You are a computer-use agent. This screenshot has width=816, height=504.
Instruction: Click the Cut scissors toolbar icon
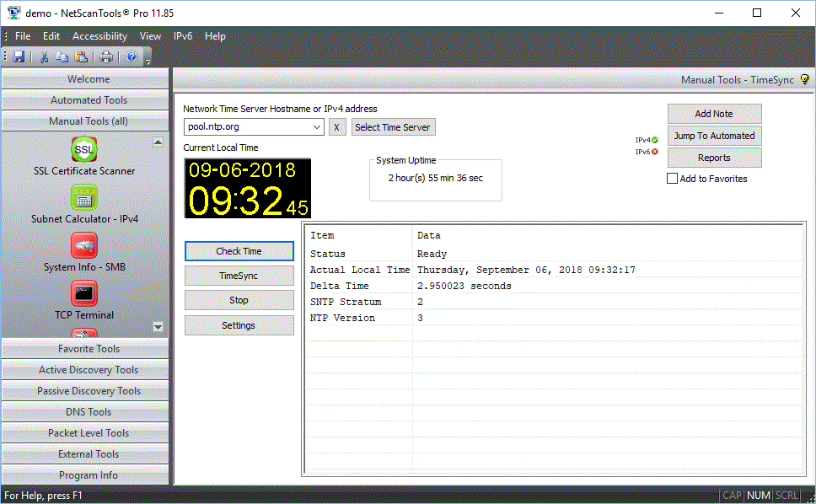click(44, 56)
